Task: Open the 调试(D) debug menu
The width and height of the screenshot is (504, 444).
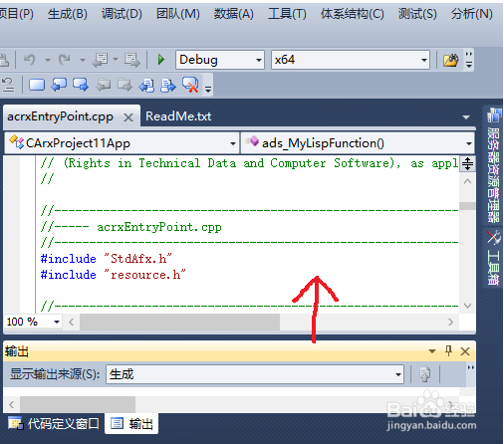Action: coord(122,14)
